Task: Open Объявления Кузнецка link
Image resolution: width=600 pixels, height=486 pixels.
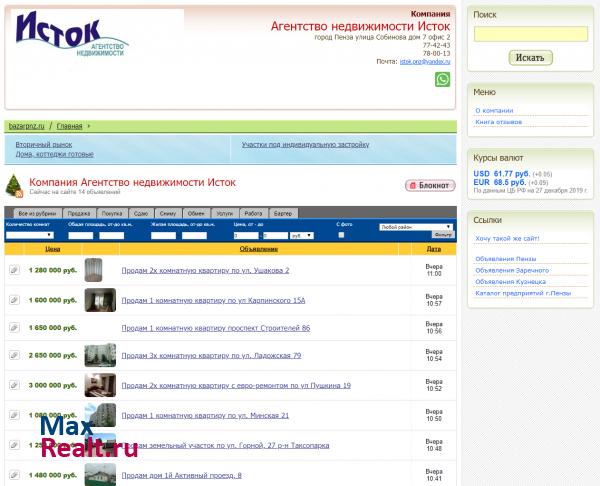Action: click(510, 282)
